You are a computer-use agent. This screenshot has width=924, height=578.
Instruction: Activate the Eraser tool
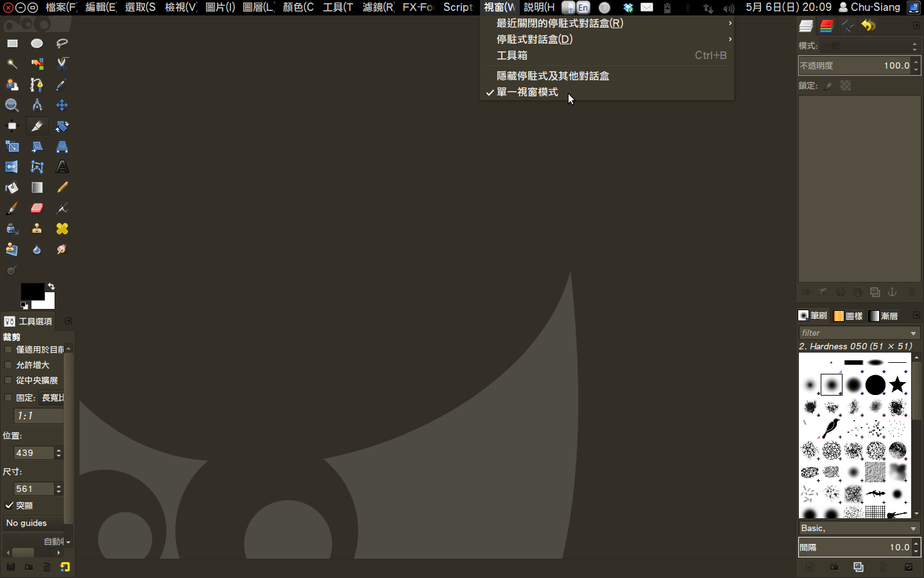[x=37, y=208]
